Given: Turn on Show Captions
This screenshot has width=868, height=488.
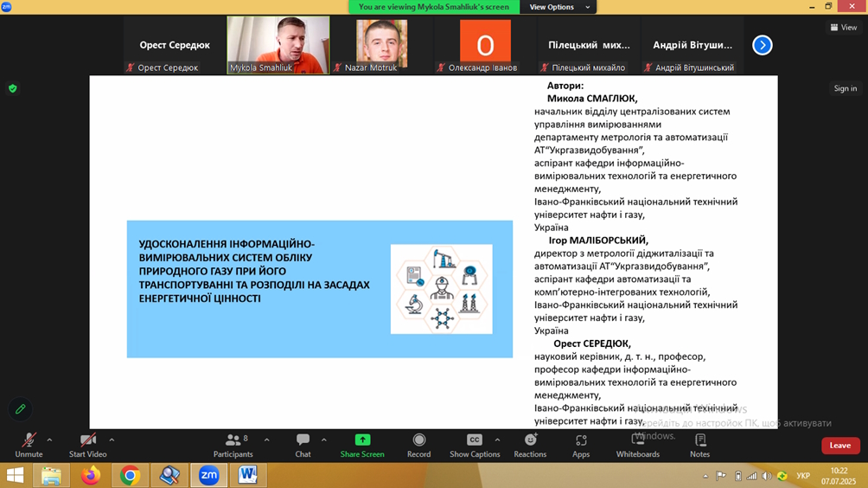Looking at the screenshot, I should (x=475, y=446).
